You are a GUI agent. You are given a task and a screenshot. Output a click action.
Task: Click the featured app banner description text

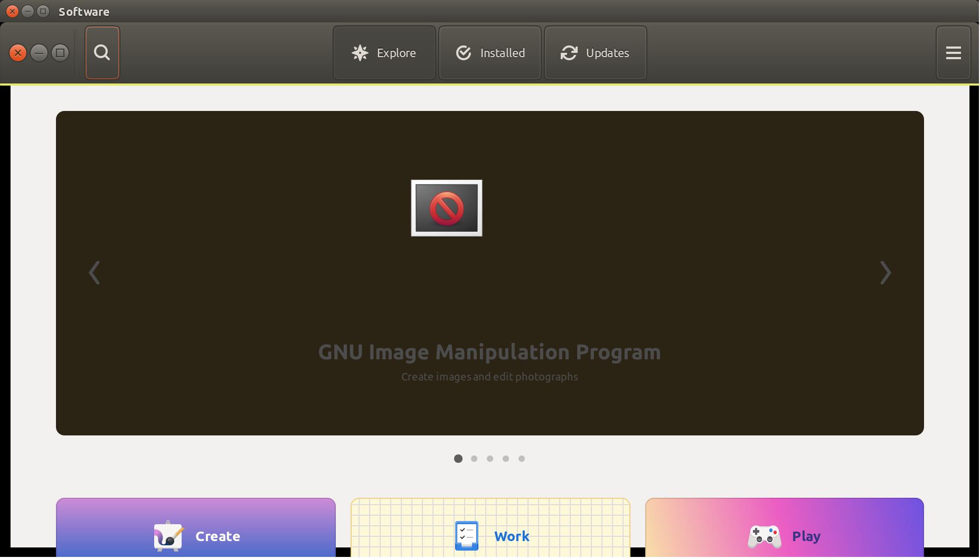pyautogui.click(x=489, y=377)
